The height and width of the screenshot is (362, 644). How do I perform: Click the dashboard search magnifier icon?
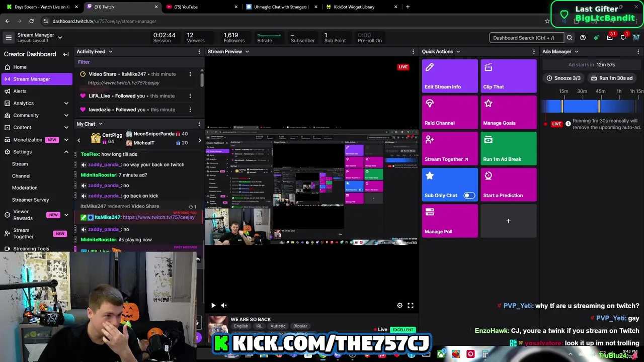570,38
